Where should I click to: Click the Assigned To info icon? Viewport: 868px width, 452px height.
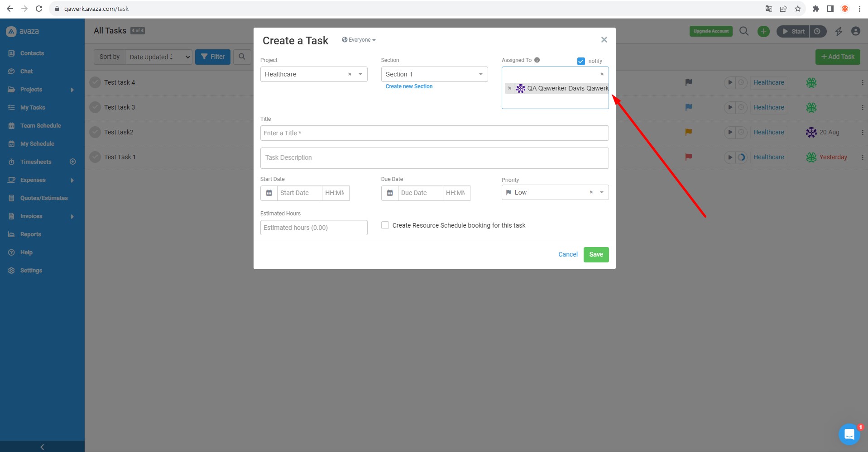(x=537, y=60)
